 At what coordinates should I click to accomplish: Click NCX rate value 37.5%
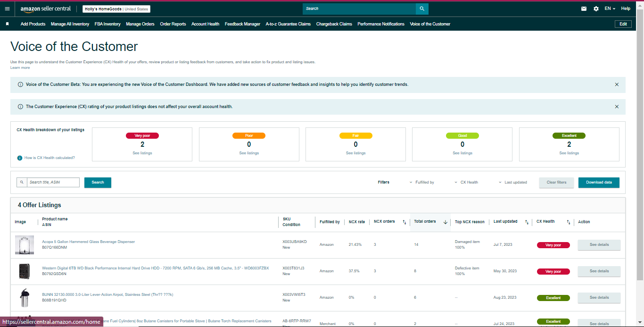354,271
